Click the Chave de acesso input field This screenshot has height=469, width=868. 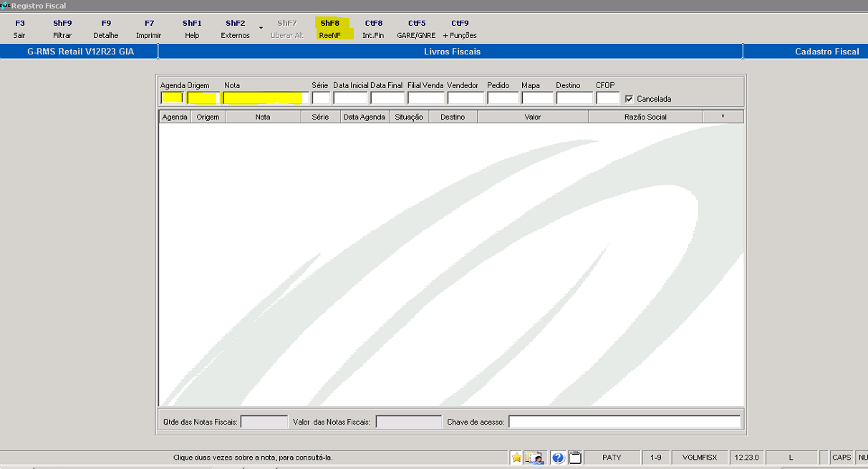625,422
